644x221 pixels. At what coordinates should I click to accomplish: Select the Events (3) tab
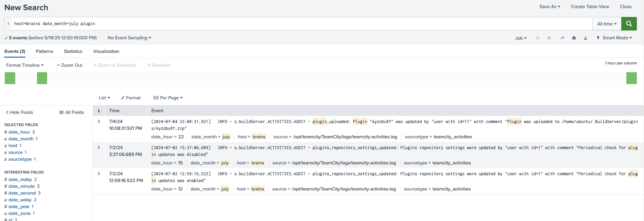(15, 52)
